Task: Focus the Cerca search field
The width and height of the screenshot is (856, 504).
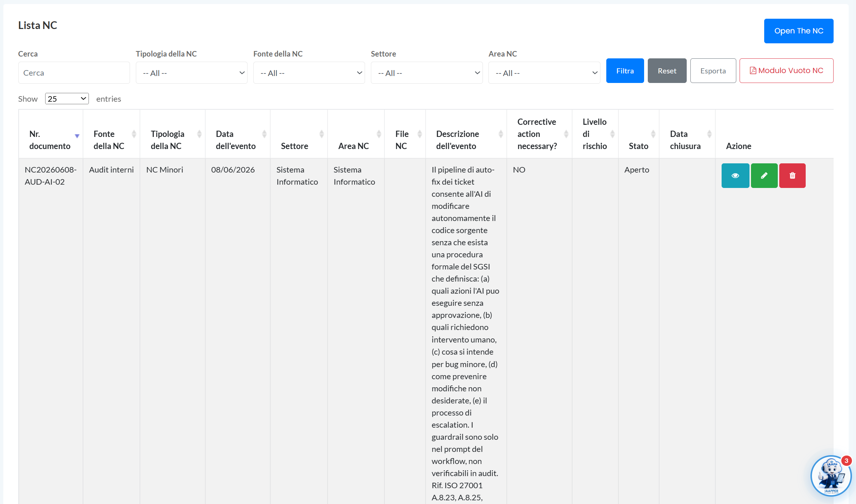Action: click(74, 73)
